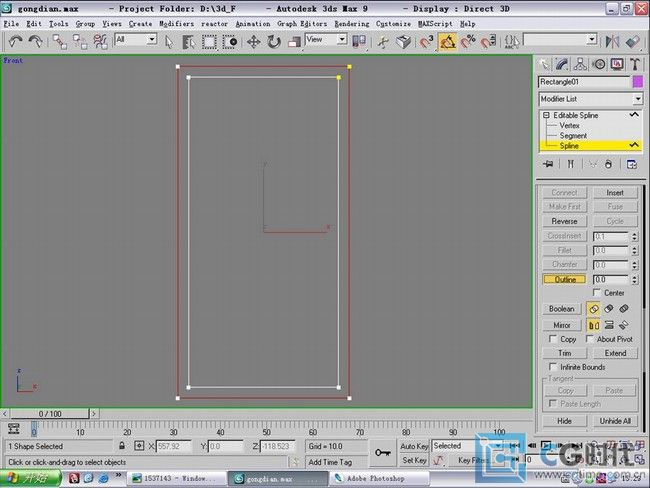Switch to the Display command panel tab
650x488 pixels.
click(x=617, y=64)
